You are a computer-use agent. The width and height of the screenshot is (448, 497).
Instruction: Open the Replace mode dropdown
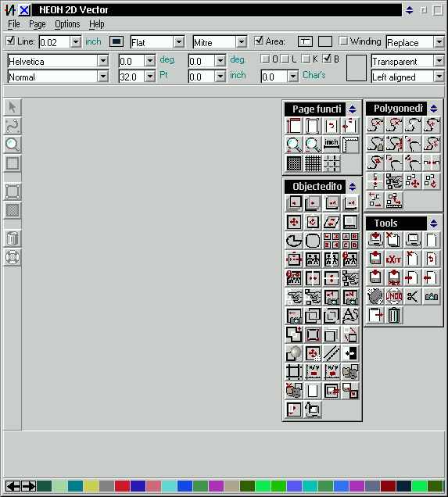[x=439, y=42]
